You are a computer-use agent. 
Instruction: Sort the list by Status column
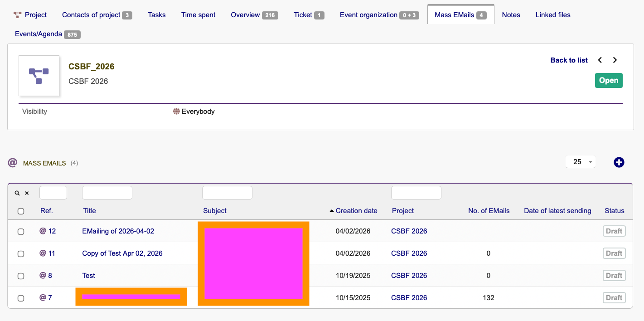614,211
